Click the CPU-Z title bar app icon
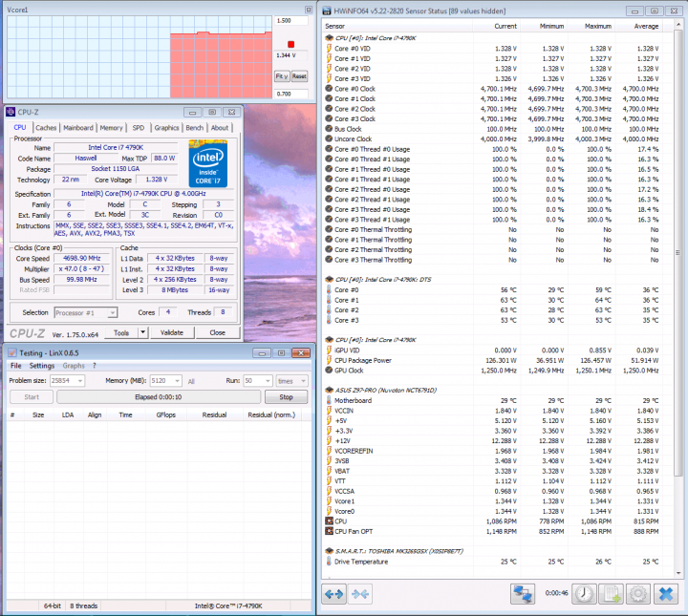The height and width of the screenshot is (616, 688). coord(11,112)
